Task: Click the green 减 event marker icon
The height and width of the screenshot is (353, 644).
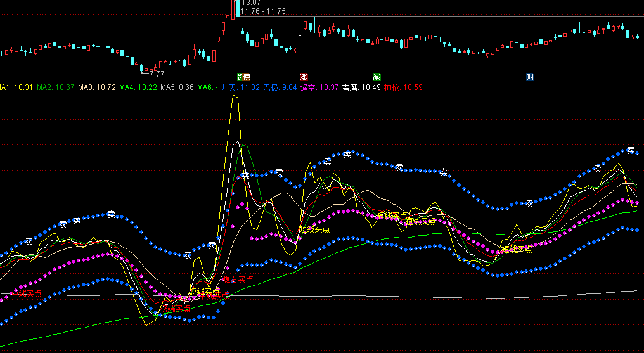Action: (377, 77)
